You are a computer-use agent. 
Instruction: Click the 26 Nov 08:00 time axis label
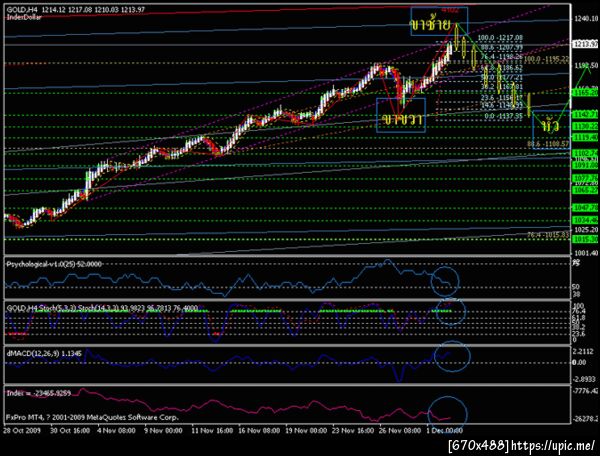click(400, 431)
